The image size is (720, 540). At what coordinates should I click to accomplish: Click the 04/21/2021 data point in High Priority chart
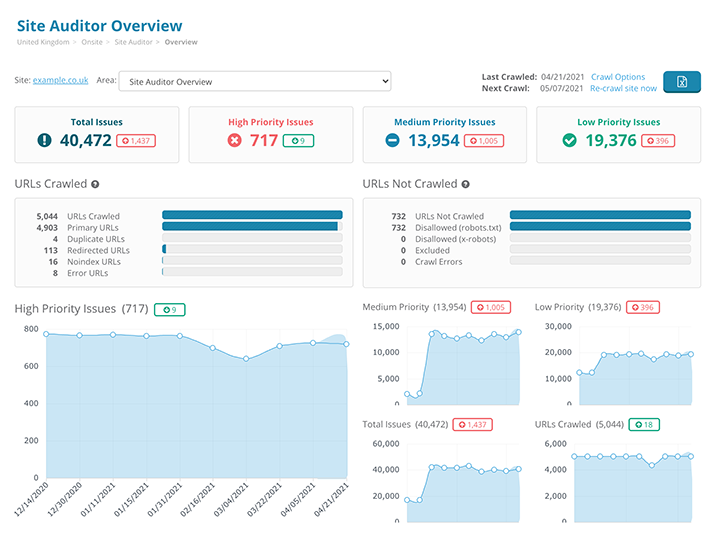[x=346, y=344]
